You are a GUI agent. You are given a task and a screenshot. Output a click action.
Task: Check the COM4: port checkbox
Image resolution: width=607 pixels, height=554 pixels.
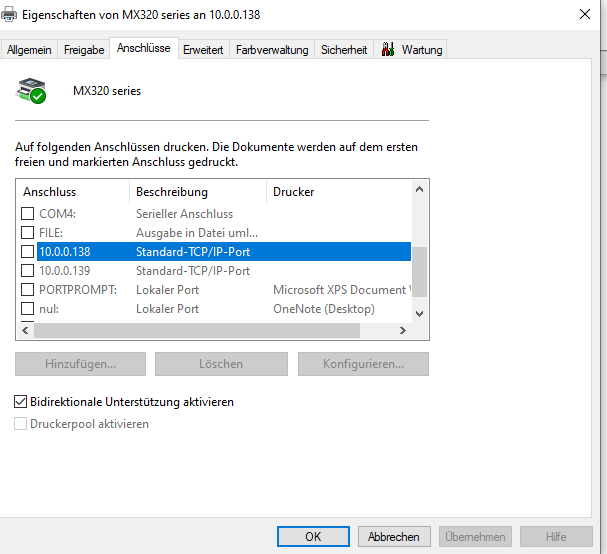tap(27, 214)
